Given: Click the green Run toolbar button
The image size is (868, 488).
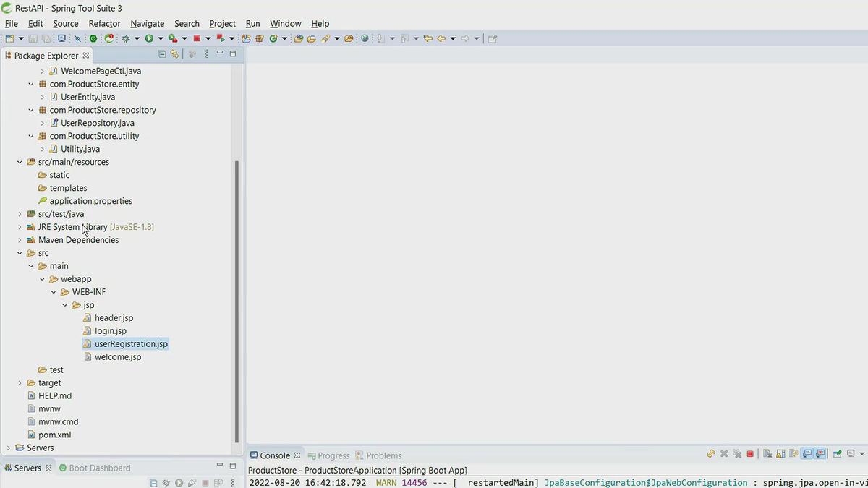Looking at the screenshot, I should tap(148, 38).
